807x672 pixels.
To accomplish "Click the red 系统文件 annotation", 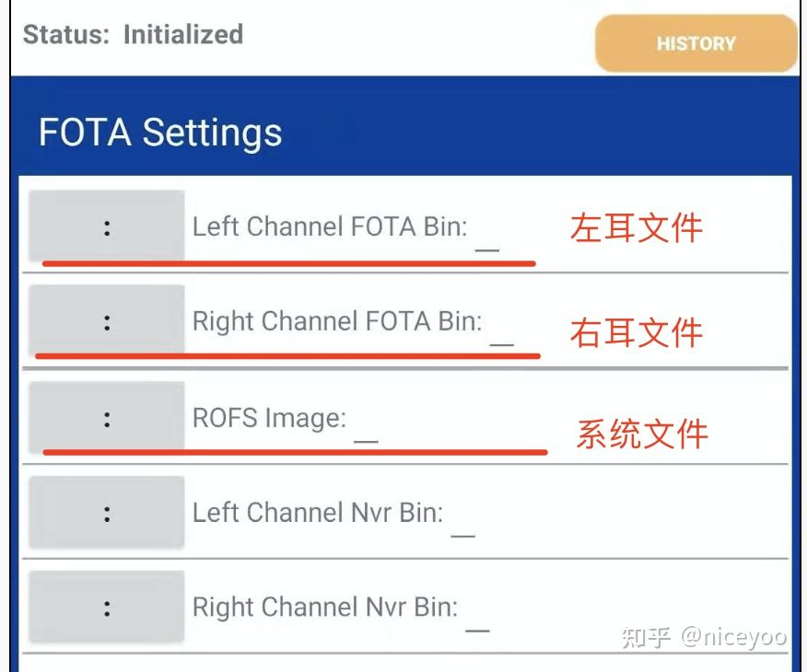I will coord(642,434).
